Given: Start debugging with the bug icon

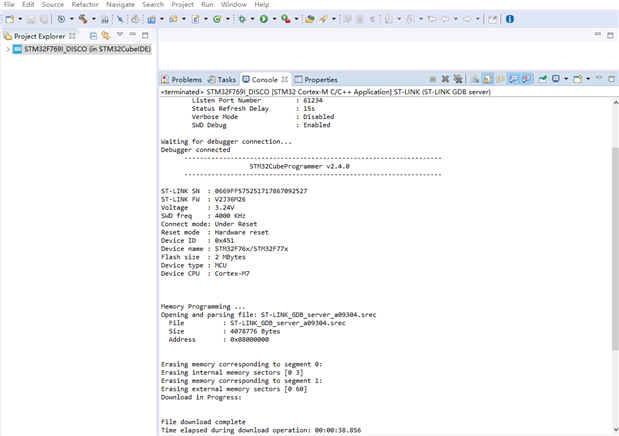Looking at the screenshot, I should pos(242,19).
